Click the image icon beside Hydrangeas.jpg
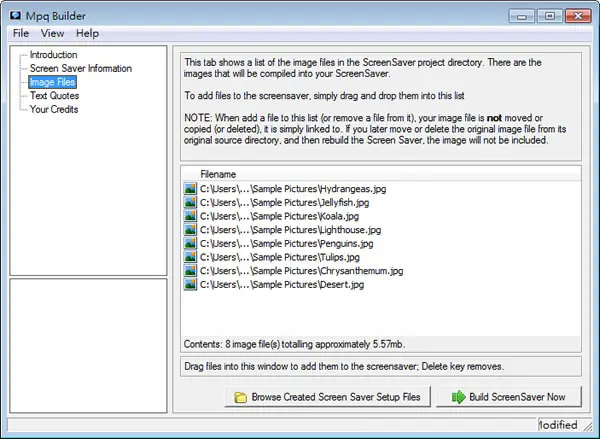 pyautogui.click(x=190, y=189)
